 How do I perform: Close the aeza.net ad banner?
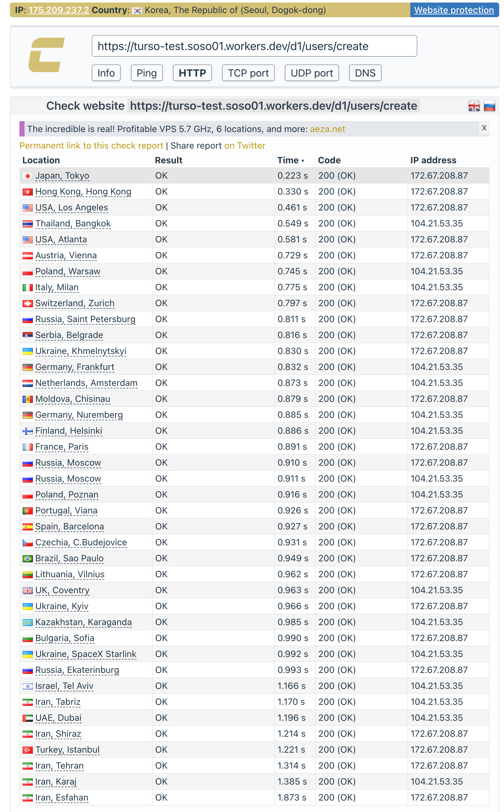click(484, 128)
